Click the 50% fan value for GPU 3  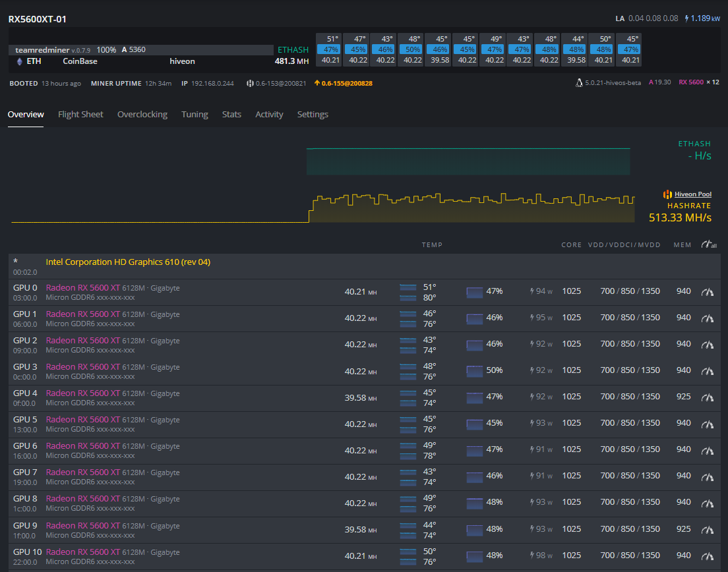495,370
